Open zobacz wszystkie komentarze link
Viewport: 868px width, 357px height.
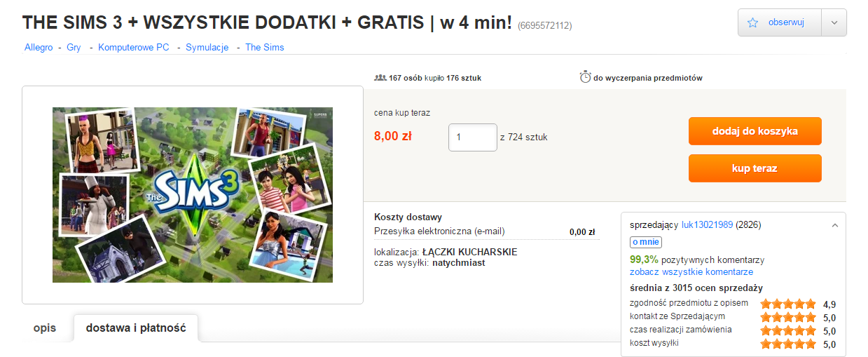tap(691, 271)
